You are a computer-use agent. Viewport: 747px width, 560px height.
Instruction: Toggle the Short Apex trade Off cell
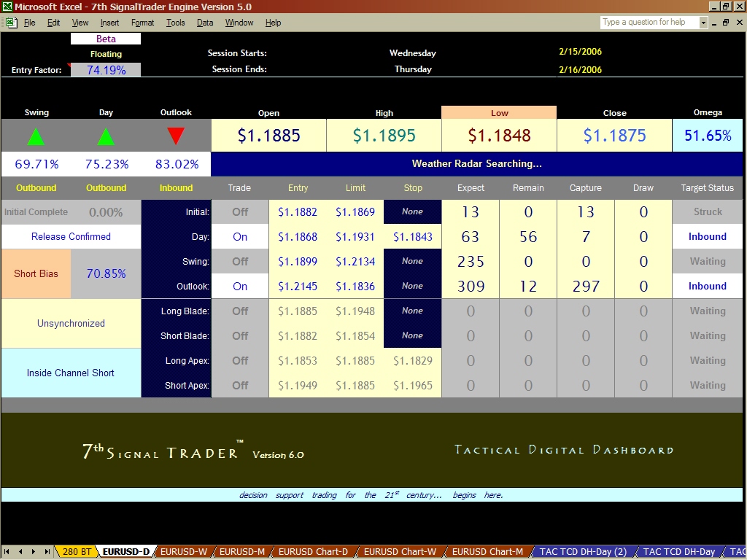(x=240, y=385)
